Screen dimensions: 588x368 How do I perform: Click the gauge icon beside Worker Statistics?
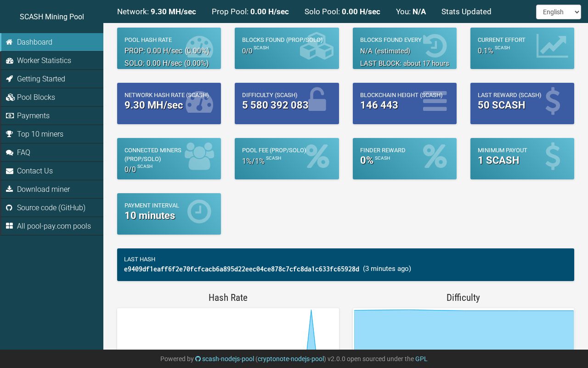9,60
